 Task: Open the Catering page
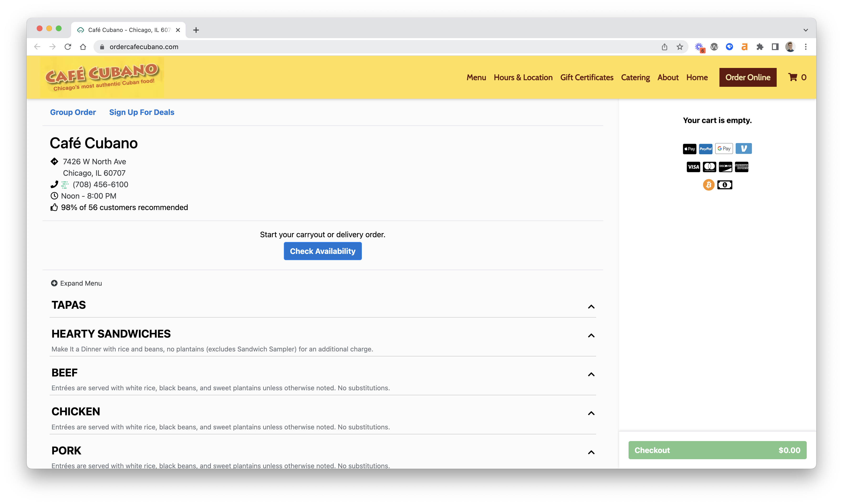coord(635,77)
